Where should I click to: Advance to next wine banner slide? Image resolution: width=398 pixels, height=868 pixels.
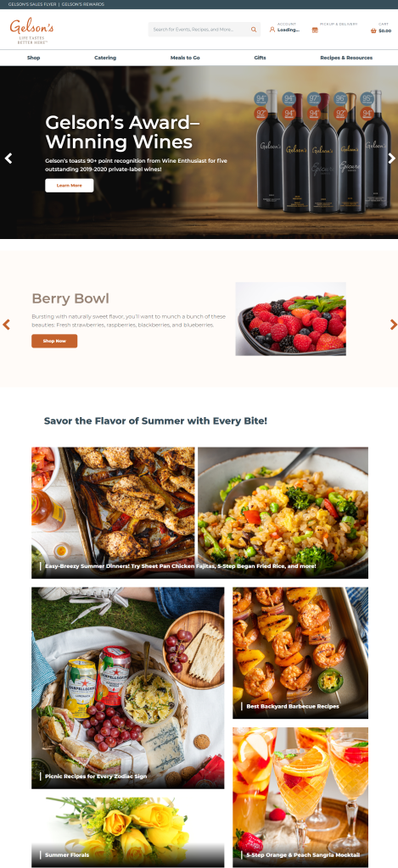(391, 159)
